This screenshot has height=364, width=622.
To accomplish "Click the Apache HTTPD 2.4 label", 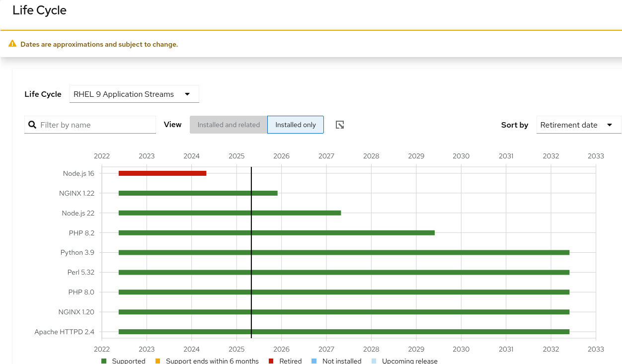I will pos(64,332).
